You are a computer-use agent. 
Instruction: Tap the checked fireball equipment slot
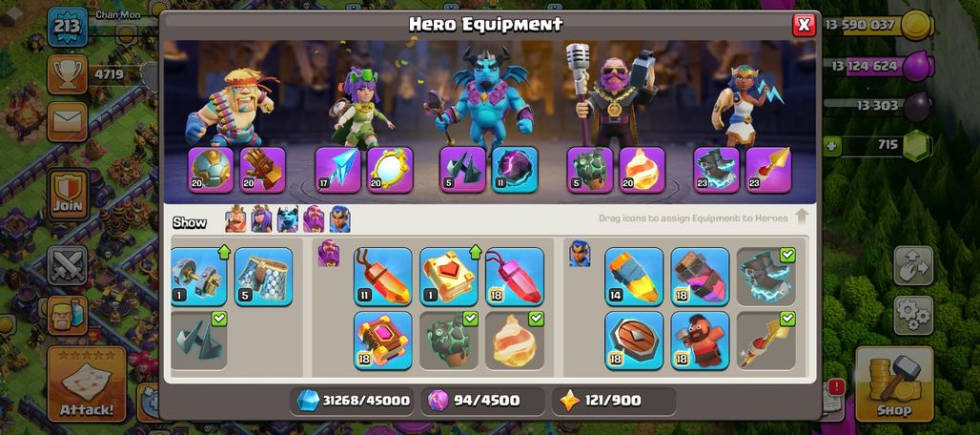pyautogui.click(x=515, y=341)
